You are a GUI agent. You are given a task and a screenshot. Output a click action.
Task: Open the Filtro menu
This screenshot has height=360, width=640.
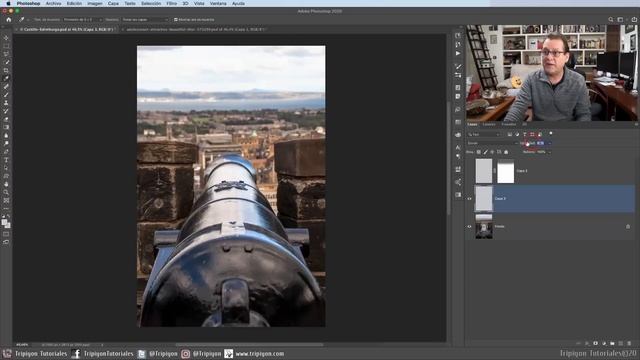click(171, 3)
